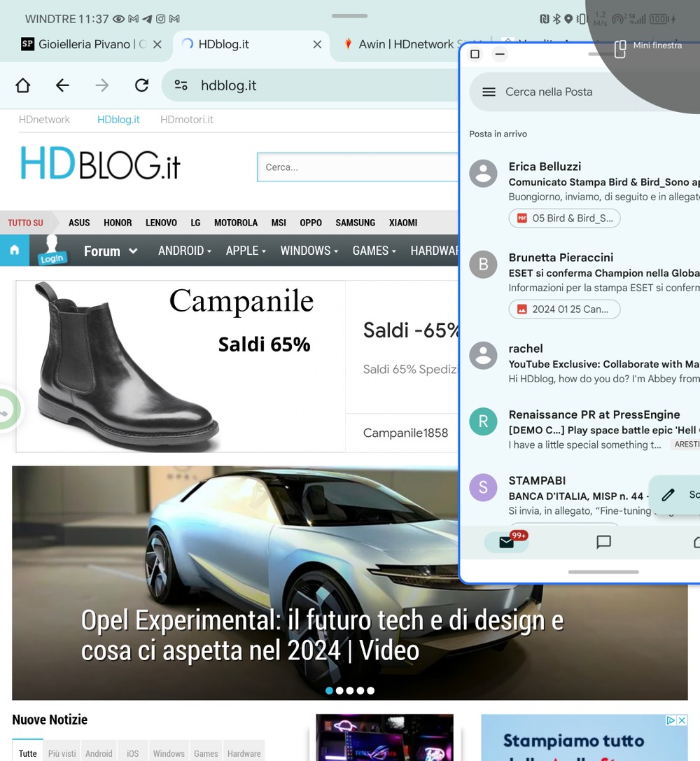Open site settings icon in the address bar
This screenshot has height=761, width=700.
click(181, 85)
